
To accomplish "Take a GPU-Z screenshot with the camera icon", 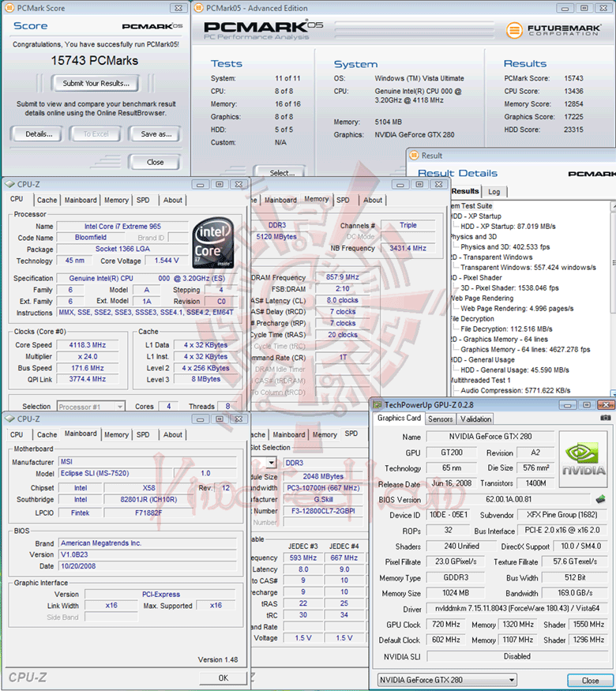I will coord(606,418).
